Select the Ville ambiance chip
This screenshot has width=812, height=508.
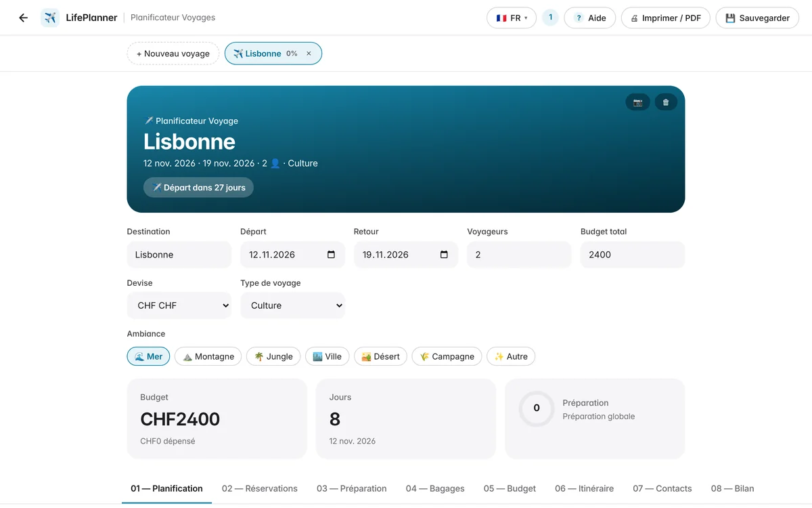pos(327,356)
